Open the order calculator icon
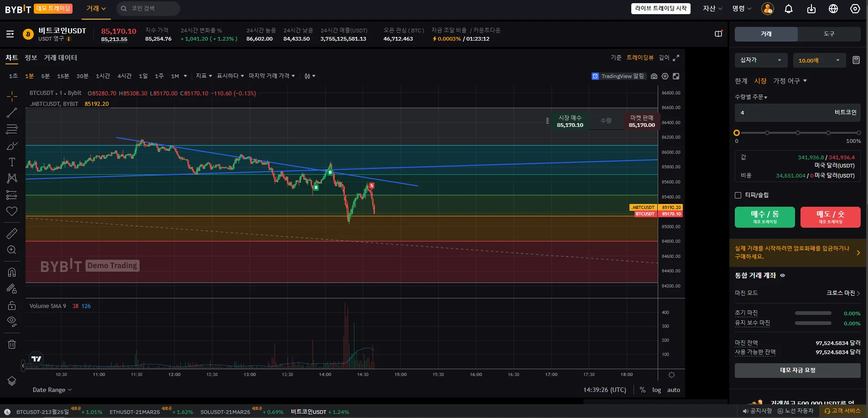The width and height of the screenshot is (868, 418). (x=856, y=60)
